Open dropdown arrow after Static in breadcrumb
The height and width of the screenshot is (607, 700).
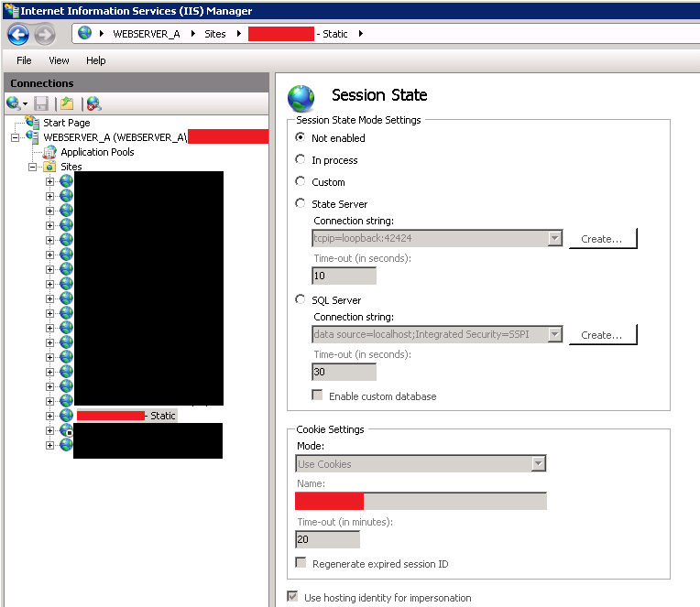[x=361, y=34]
